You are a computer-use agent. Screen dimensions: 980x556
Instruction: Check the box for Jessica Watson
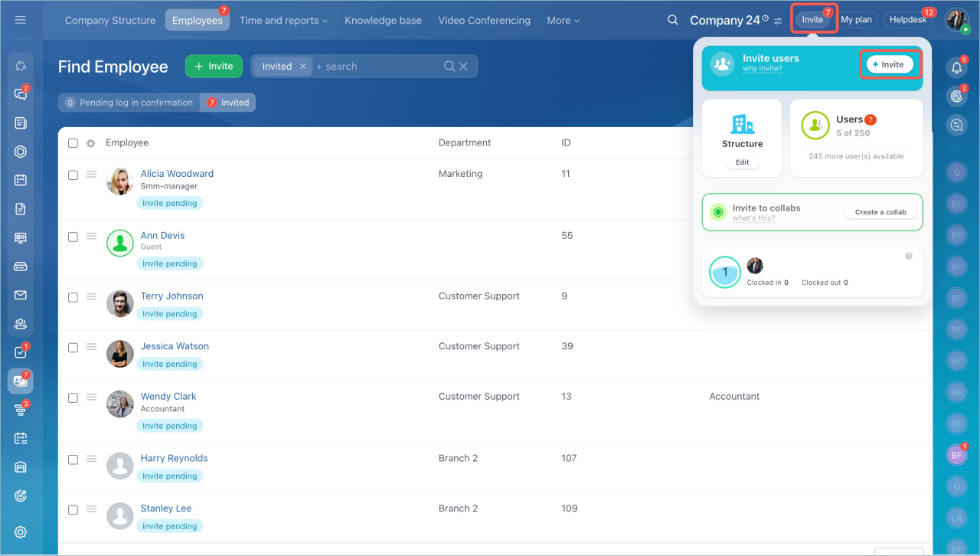[73, 348]
